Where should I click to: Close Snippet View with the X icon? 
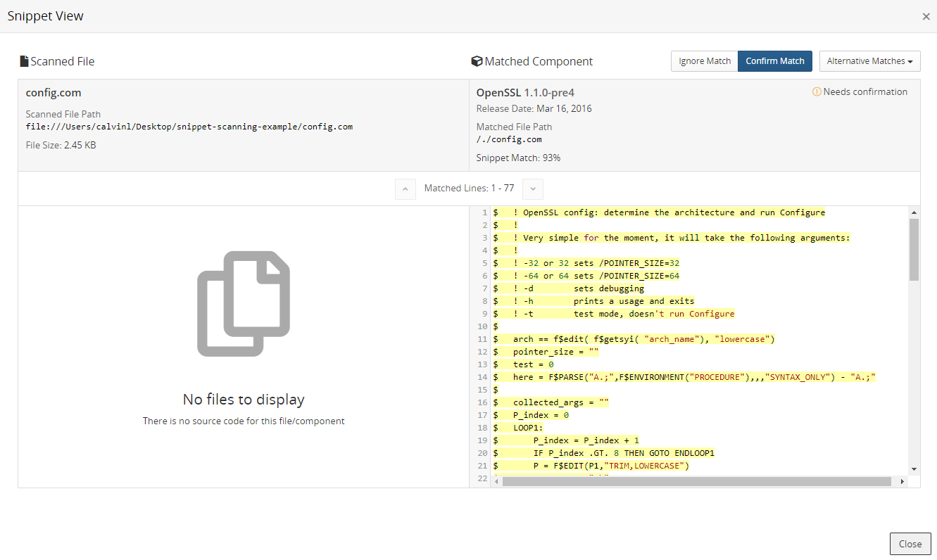click(926, 16)
